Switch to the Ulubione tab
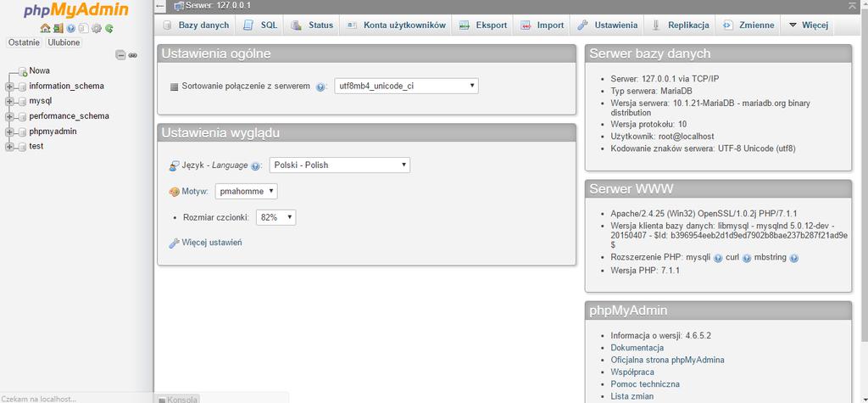This screenshot has height=403, width=868. coord(64,42)
